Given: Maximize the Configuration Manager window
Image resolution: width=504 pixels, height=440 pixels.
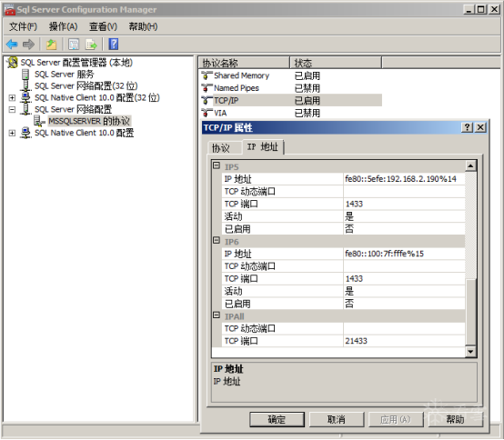Looking at the screenshot, I should pos(481,10).
